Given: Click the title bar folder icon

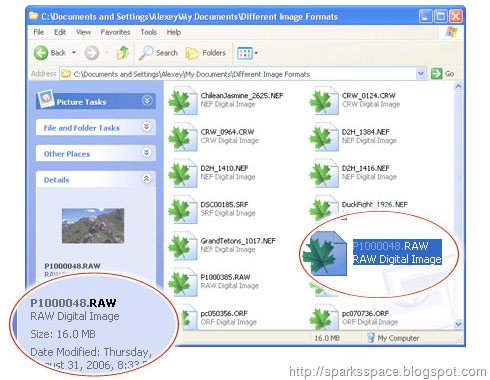Looking at the screenshot, I should pos(33,16).
